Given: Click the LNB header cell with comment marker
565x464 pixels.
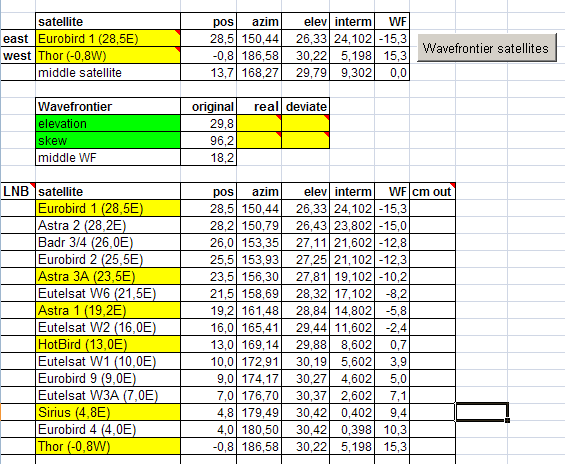Looking at the screenshot, I should pyautogui.click(x=18, y=191).
